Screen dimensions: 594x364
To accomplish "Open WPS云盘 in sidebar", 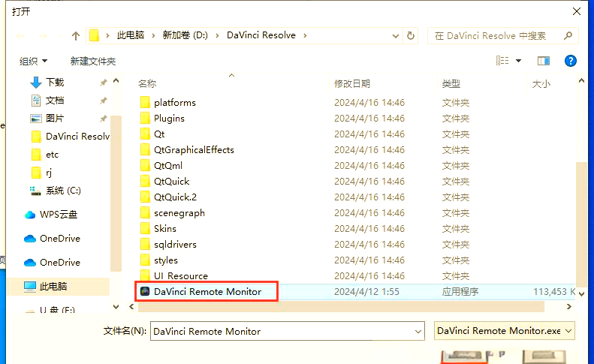I will [59, 215].
